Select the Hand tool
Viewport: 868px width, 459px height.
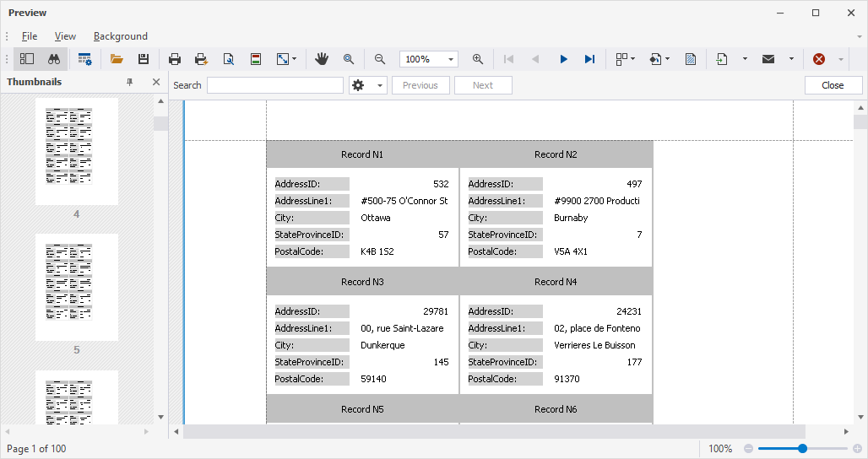point(322,58)
